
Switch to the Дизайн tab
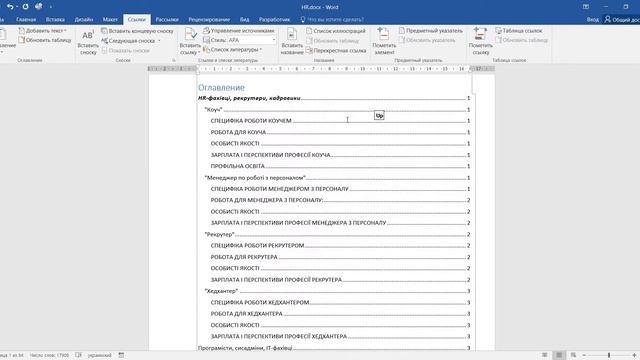(x=84, y=19)
